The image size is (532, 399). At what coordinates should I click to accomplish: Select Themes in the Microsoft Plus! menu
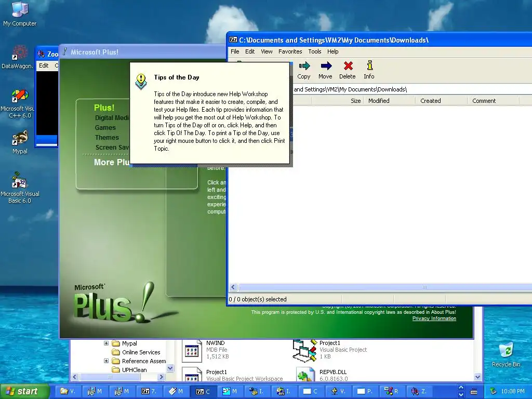point(107,137)
